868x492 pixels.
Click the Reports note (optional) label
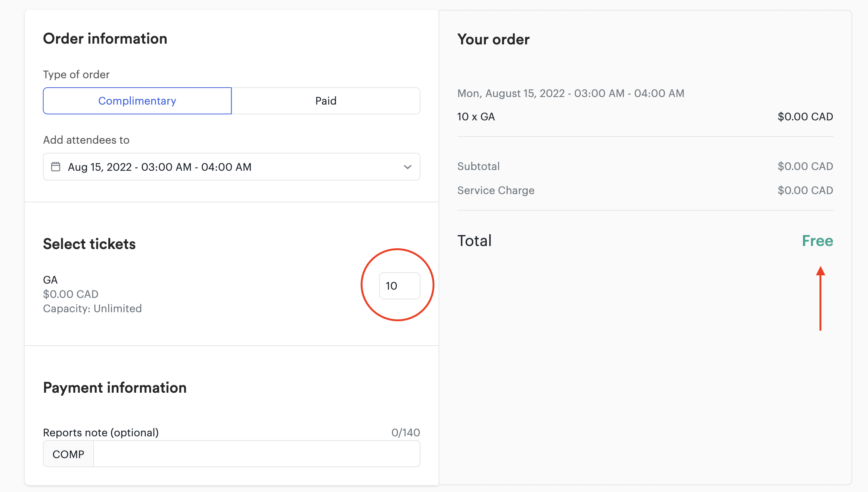tap(101, 433)
